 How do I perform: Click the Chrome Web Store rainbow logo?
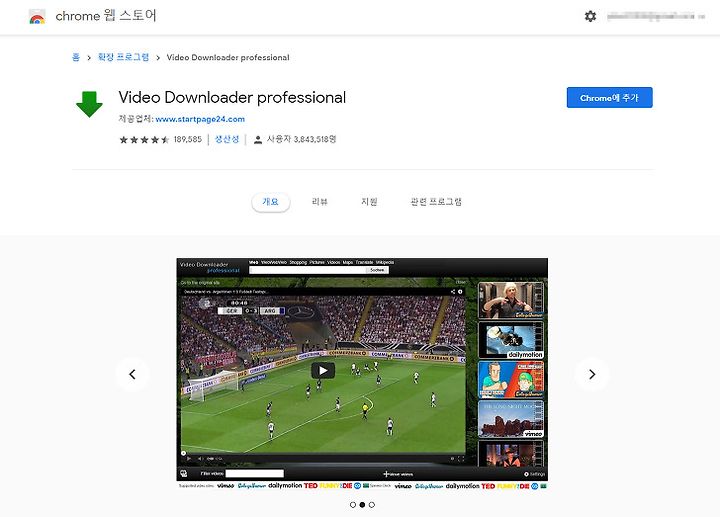click(37, 17)
